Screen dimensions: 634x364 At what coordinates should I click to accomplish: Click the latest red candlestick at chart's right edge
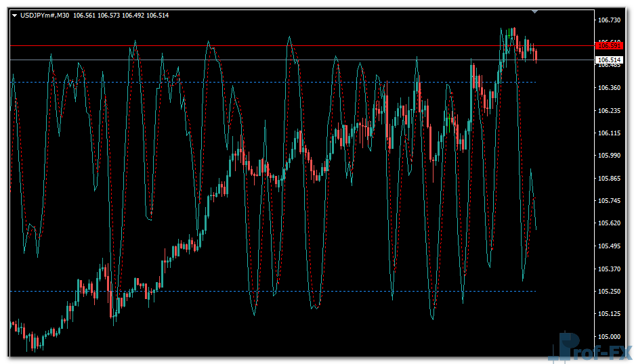click(x=536, y=55)
